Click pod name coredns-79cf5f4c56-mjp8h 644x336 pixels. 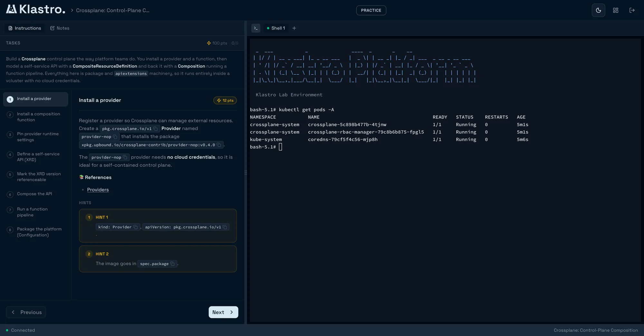[343, 139]
